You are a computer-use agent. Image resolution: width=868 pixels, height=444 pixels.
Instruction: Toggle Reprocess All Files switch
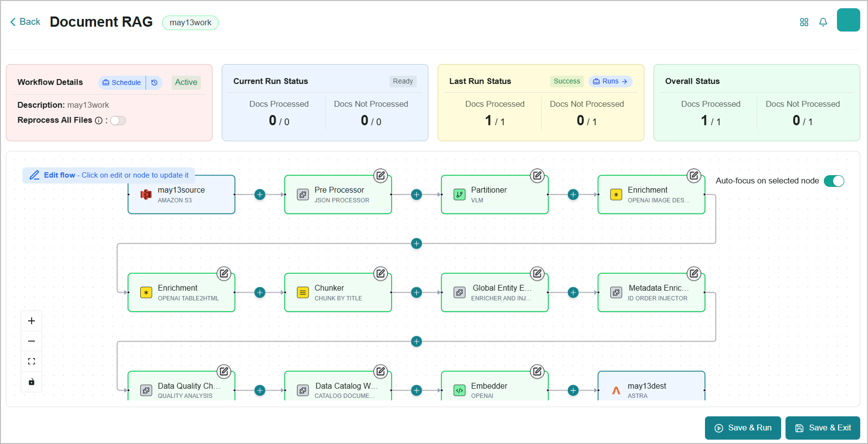coord(118,120)
